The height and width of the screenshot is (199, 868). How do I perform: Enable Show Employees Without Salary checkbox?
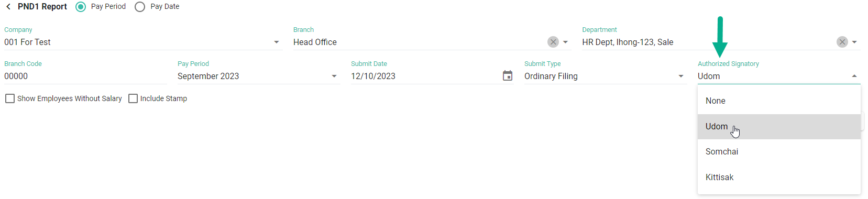(x=10, y=98)
